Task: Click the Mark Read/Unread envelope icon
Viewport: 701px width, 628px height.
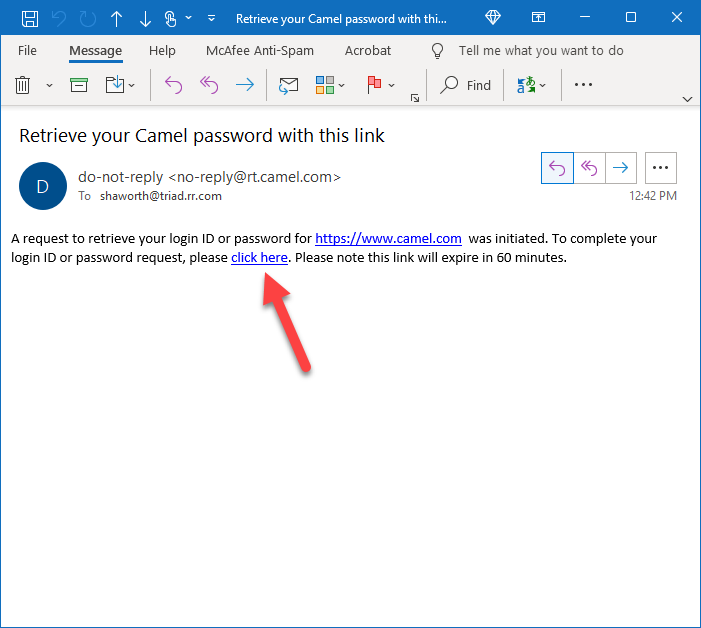Action: tap(288, 85)
